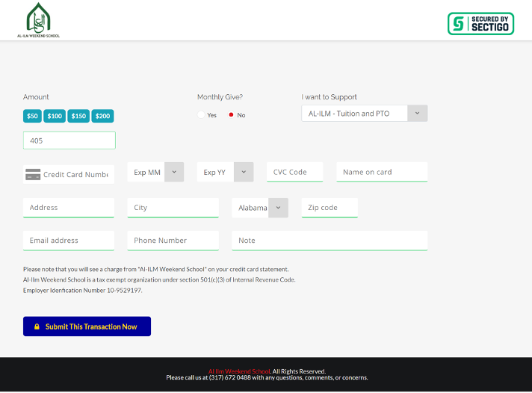Image resolution: width=532 pixels, height=393 pixels.
Task: Select the $50 amount button
Action: [x=32, y=116]
